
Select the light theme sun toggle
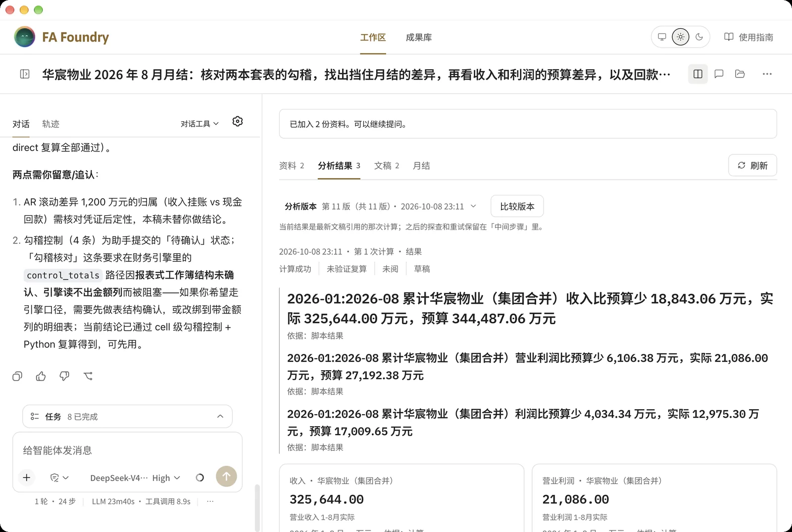point(681,37)
